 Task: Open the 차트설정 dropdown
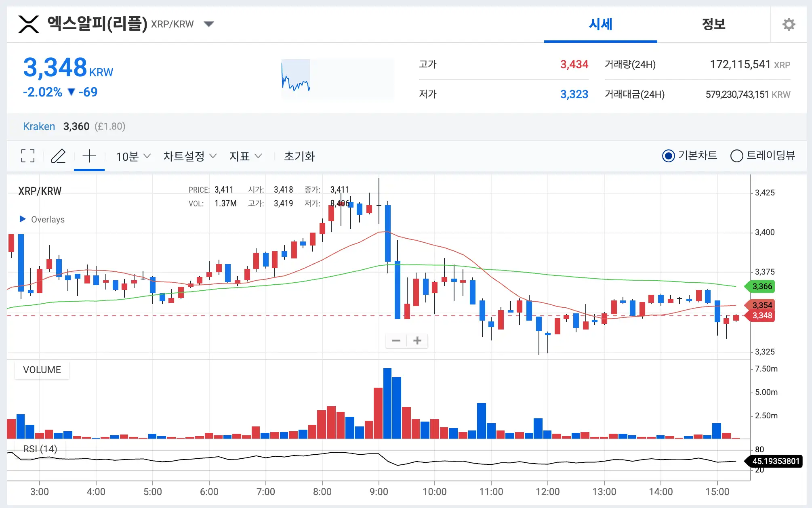point(189,156)
